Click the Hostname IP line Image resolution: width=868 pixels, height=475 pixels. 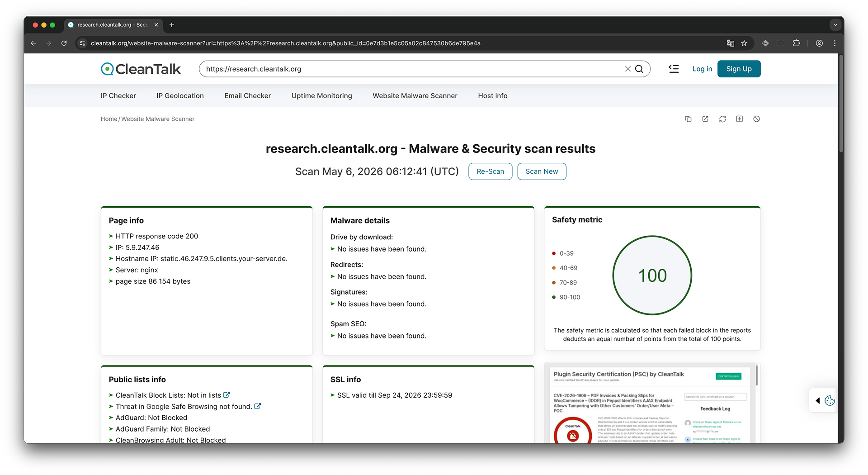(202, 259)
